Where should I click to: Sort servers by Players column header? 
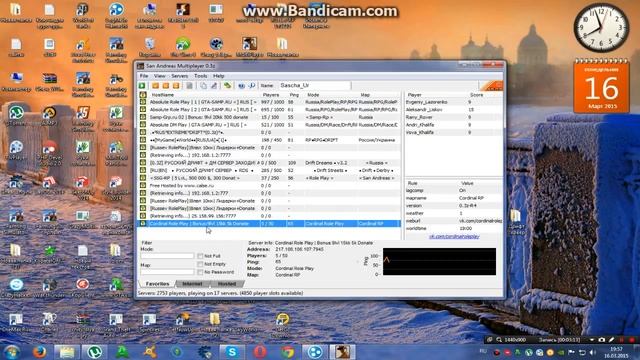271,95
